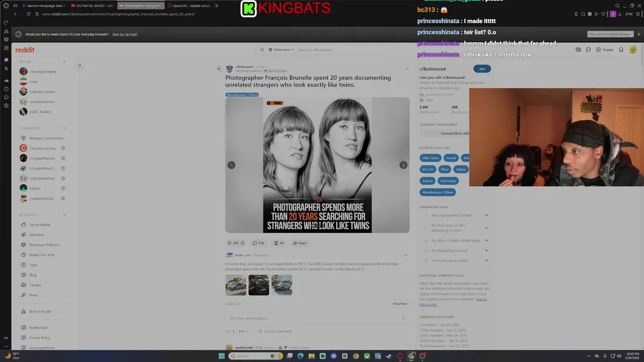
Task: Open Opera sidebar settings gear
Action: [6, 106]
